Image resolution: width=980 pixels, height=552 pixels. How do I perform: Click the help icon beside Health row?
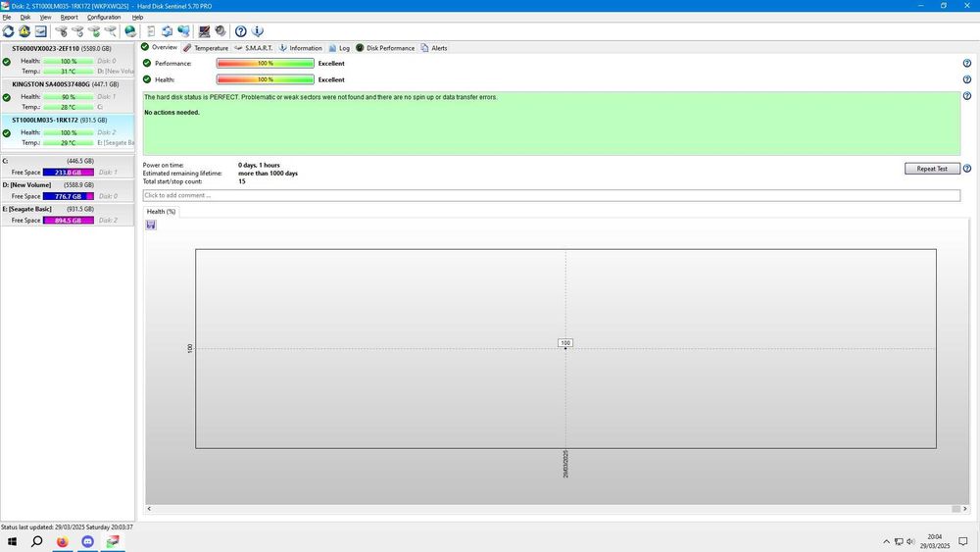tap(967, 79)
